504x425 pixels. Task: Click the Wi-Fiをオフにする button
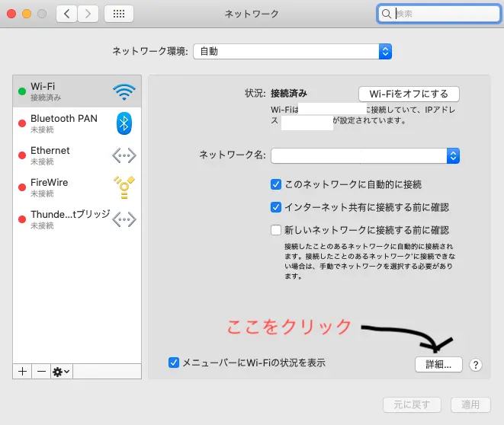click(x=409, y=94)
